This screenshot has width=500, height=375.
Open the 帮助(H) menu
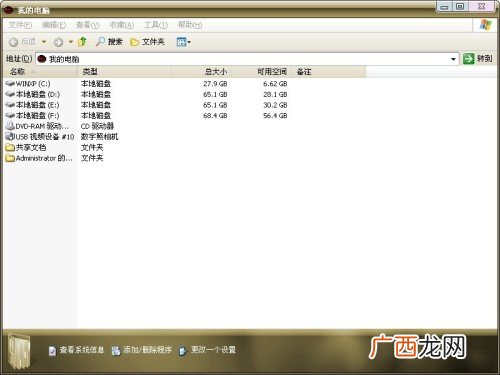coord(190,25)
